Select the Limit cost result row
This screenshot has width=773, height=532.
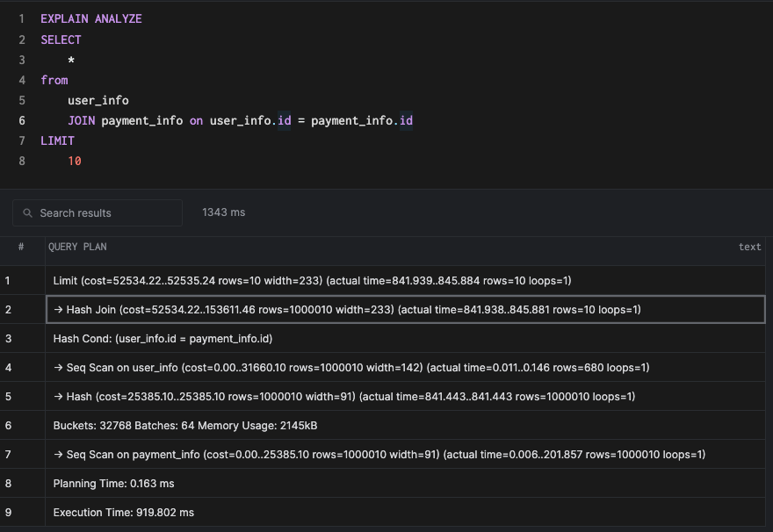click(x=312, y=281)
